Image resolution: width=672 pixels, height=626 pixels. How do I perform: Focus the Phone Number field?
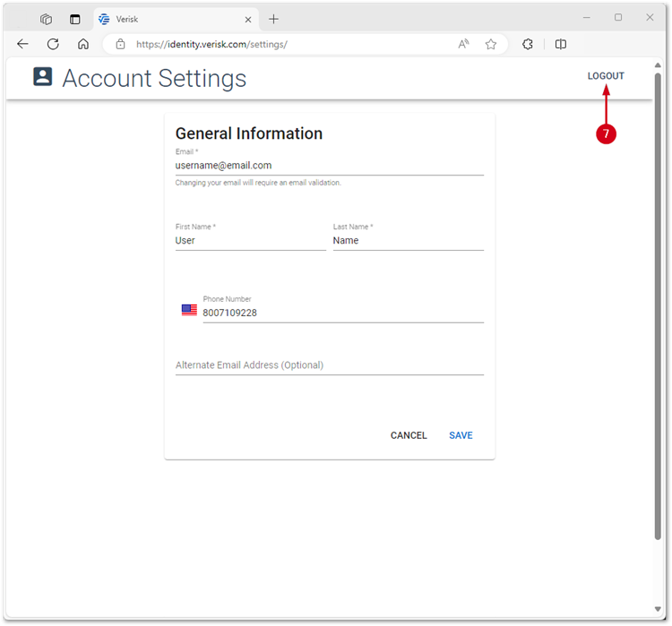(342, 313)
